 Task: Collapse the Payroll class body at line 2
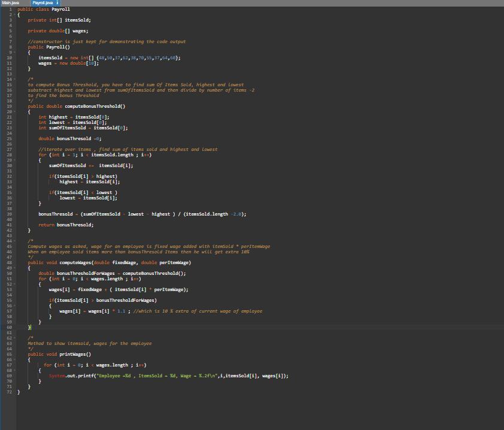tap(14, 15)
